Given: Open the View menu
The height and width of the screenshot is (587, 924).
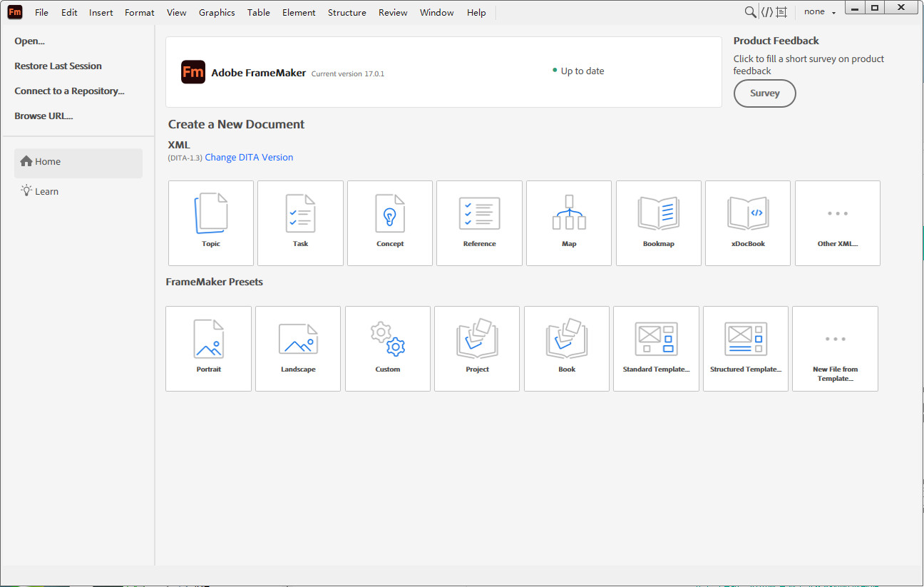Looking at the screenshot, I should (177, 12).
